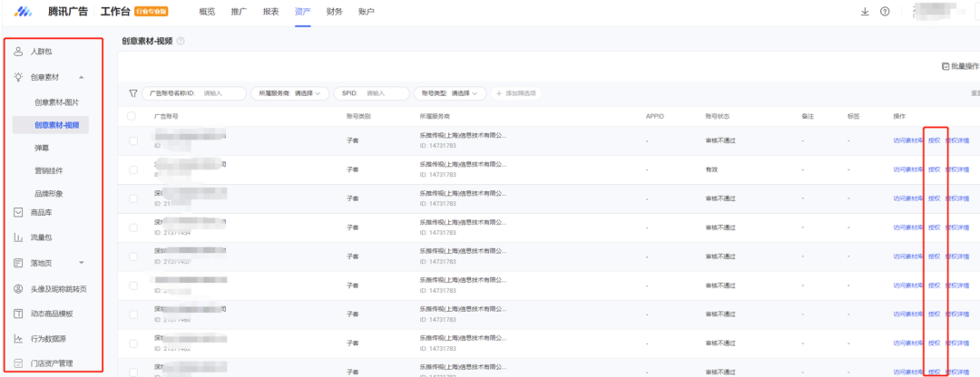Click the 人群包 person icon in sidebar
Viewport: 980px width, 377px height.
pyautogui.click(x=18, y=52)
